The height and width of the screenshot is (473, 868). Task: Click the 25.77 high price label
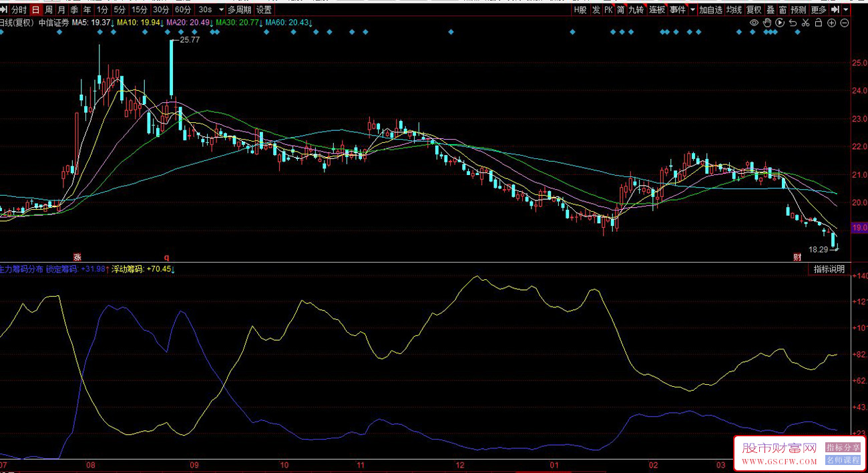tap(190, 40)
